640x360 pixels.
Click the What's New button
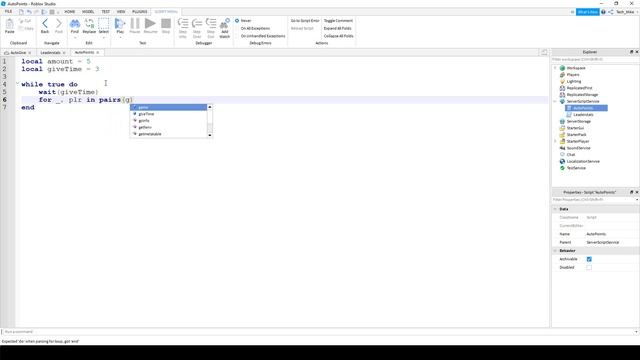coord(587,12)
